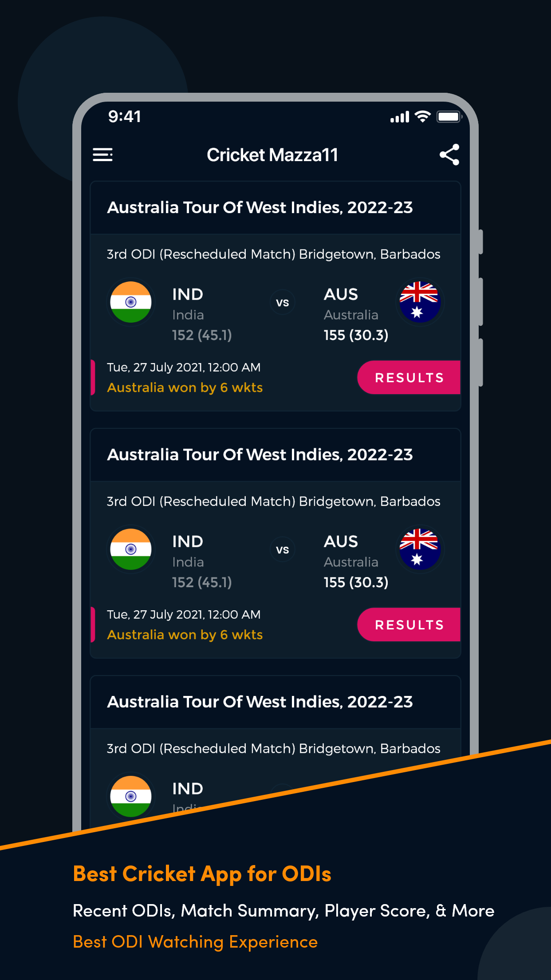Tap the Cricket Mazza11 title

(x=272, y=155)
